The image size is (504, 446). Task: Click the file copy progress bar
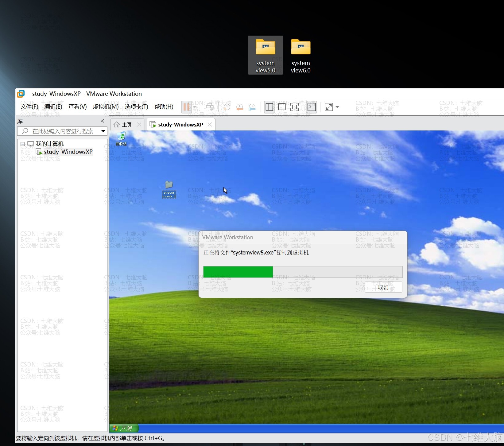[303, 272]
